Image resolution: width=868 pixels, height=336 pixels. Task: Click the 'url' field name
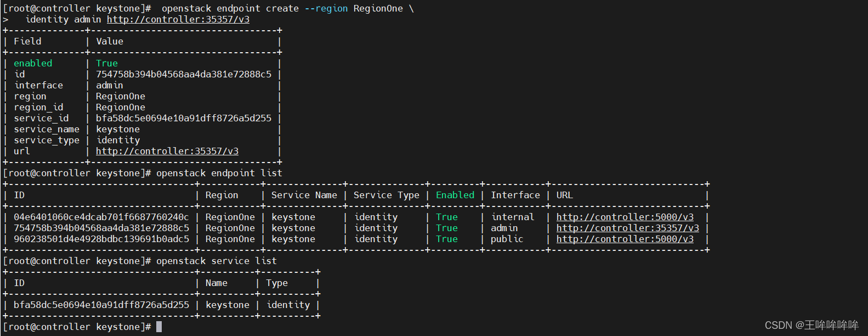pyautogui.click(x=22, y=151)
